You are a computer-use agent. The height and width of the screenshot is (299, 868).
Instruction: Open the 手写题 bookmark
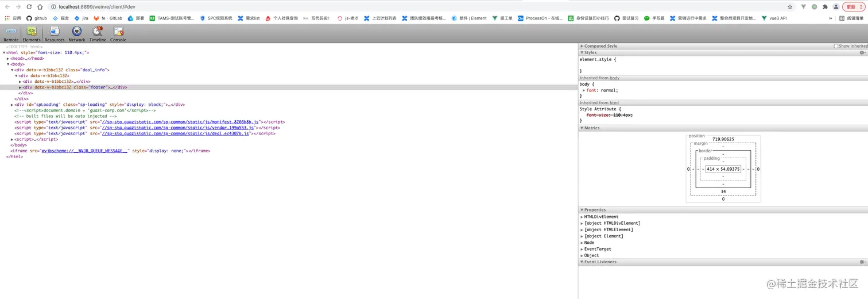click(654, 18)
